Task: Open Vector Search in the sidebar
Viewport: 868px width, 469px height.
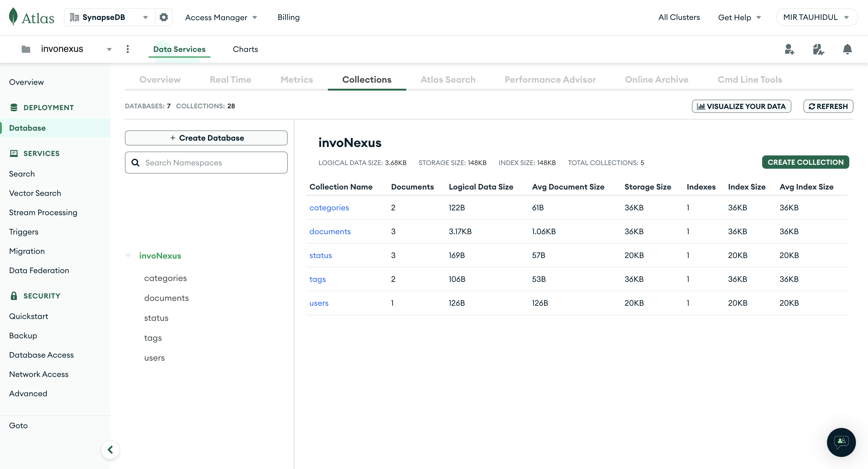Action: click(35, 193)
